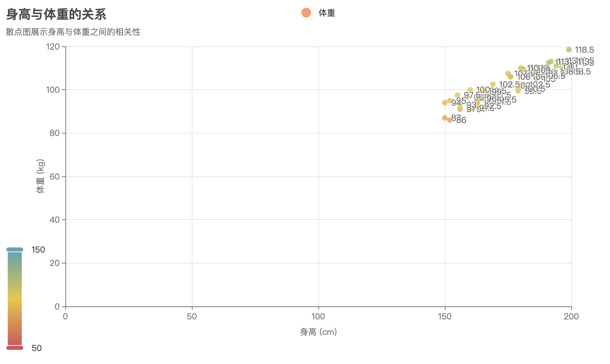The height and width of the screenshot is (364, 610).
Task: Click the bottom red handle of the color range slider
Action: coord(15,348)
